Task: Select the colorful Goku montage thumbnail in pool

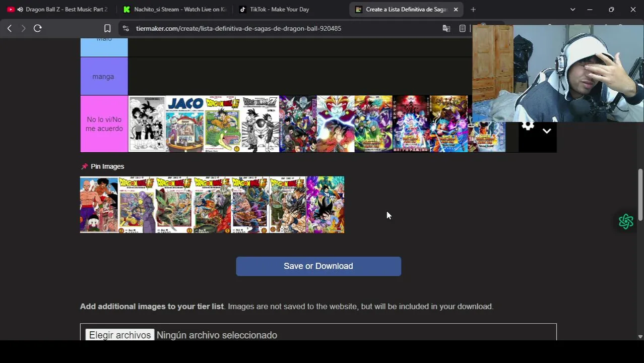Action: 326,205
